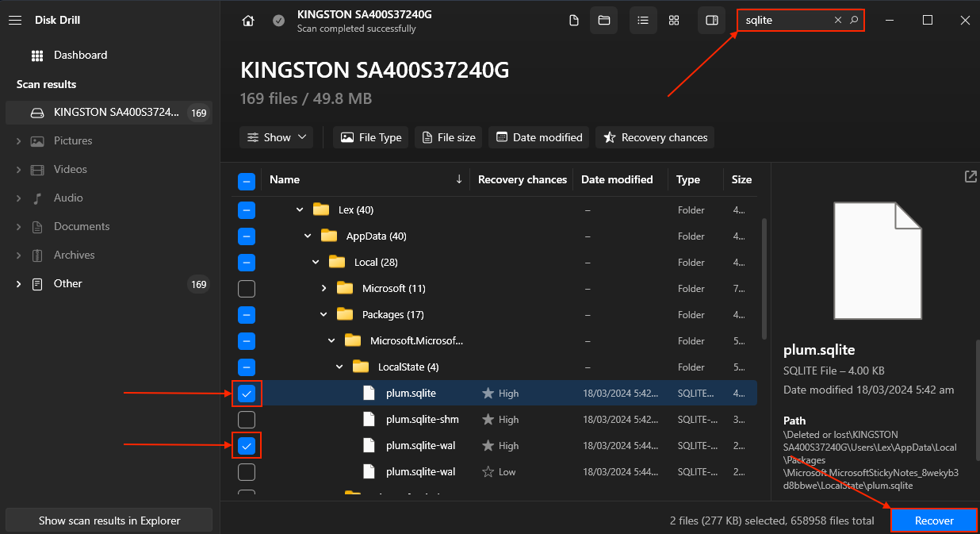Screen dimensions: 980x534
Task: Filter by Recovery chances
Action: click(655, 137)
